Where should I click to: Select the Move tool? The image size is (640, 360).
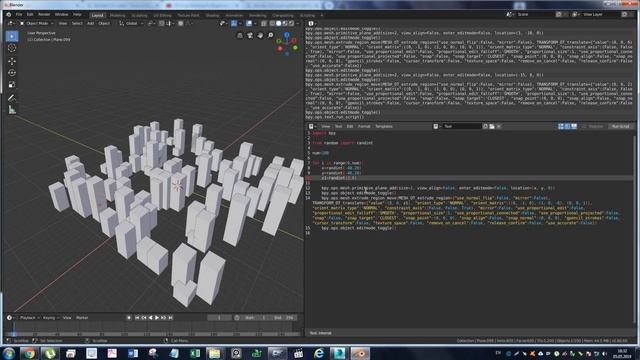coord(12,61)
